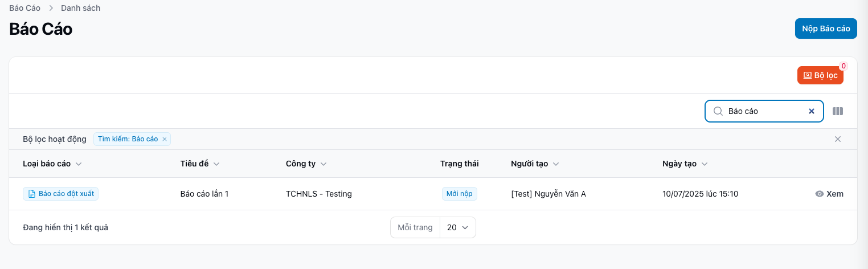This screenshot has width=868, height=269.
Task: Clear the search field with X icon
Action: coord(812,112)
